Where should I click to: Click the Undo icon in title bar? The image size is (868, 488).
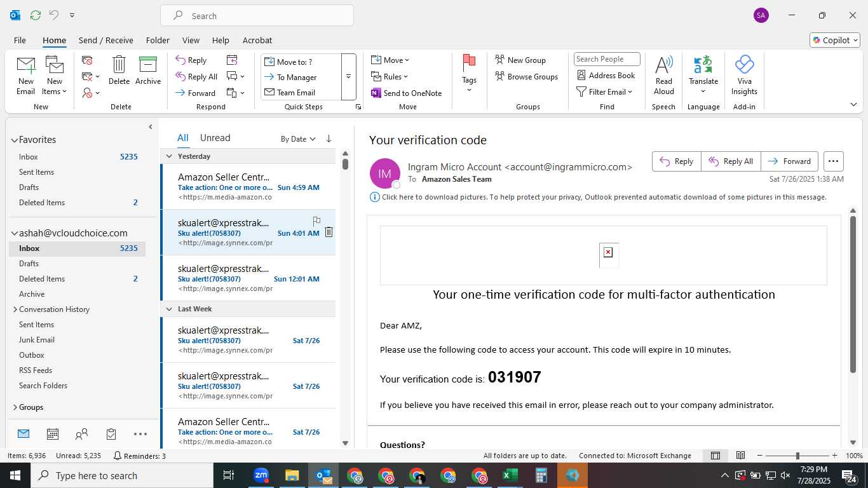(x=53, y=15)
